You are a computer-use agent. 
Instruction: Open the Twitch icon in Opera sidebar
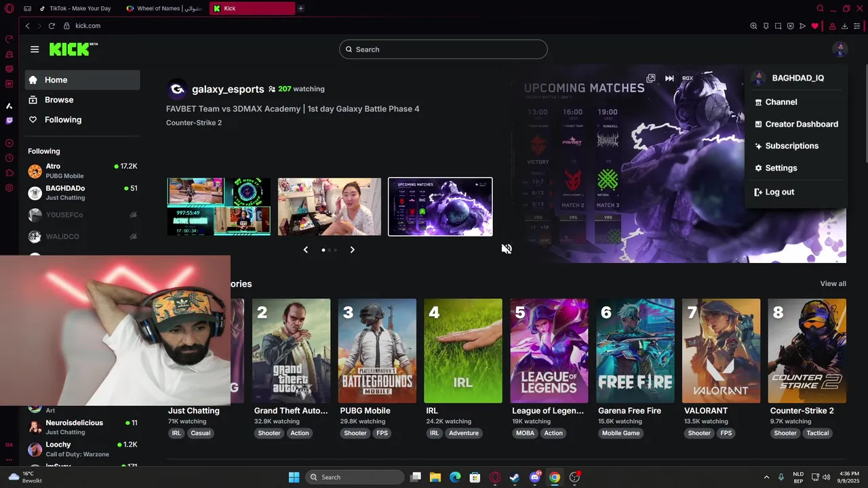pos(9,121)
